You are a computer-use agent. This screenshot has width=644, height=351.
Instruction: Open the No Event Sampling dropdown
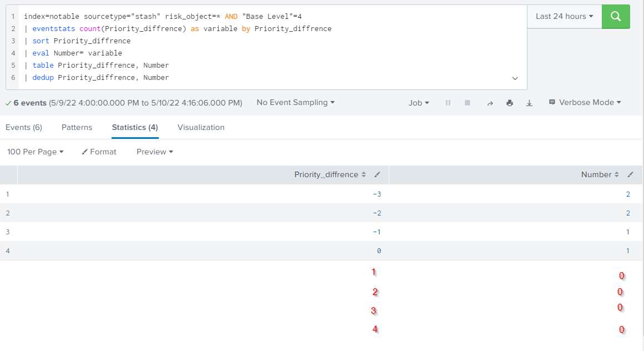coord(295,102)
